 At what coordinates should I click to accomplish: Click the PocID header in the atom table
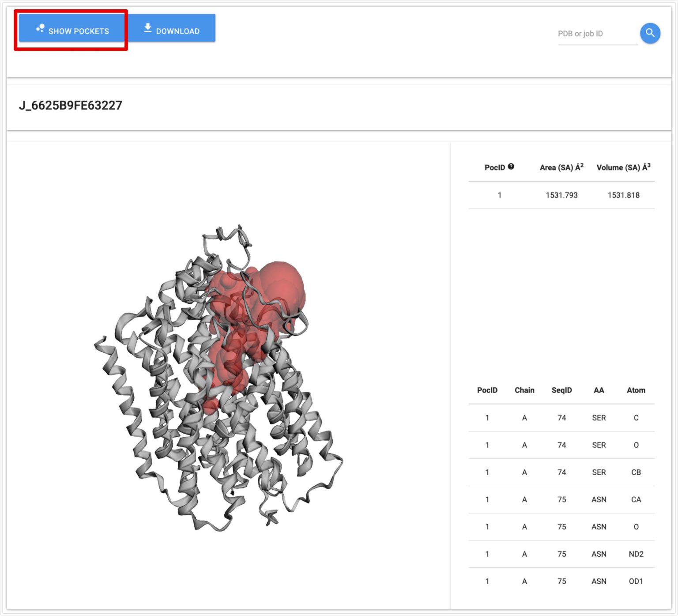[x=487, y=390]
